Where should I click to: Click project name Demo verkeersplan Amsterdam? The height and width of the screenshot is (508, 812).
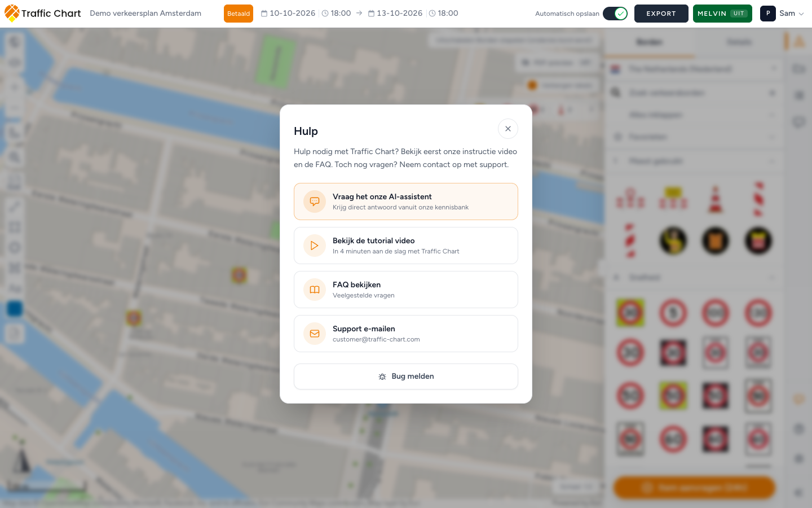click(145, 13)
